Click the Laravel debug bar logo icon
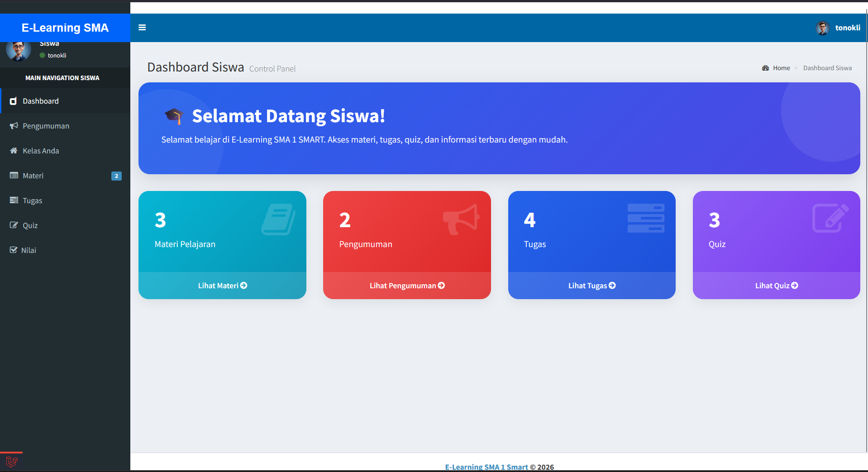This screenshot has height=472, width=868. (12, 462)
